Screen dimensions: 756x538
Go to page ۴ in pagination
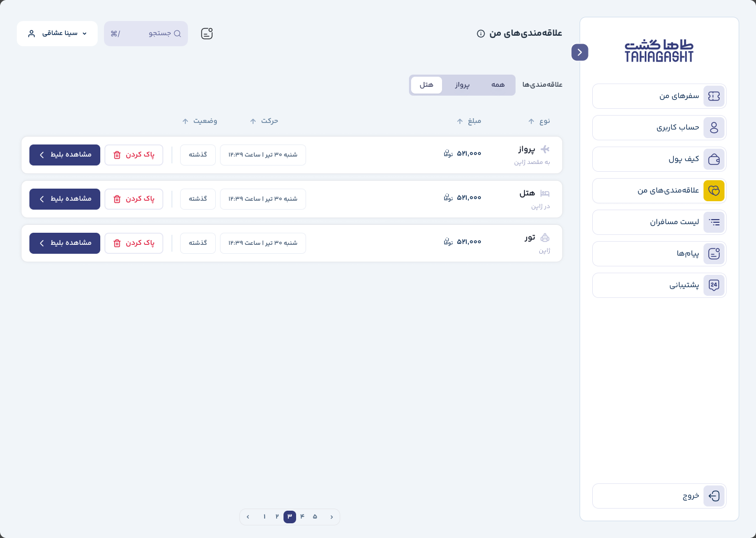click(x=302, y=517)
